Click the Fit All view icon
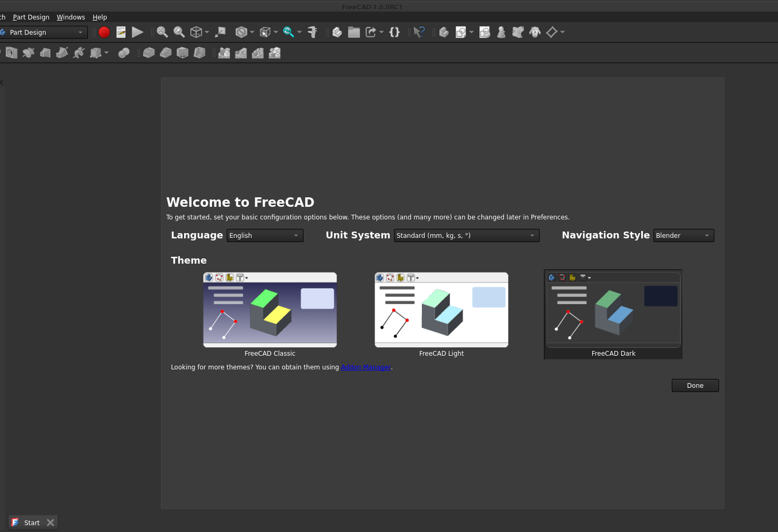Screen dimensions: 778x532 162,32
